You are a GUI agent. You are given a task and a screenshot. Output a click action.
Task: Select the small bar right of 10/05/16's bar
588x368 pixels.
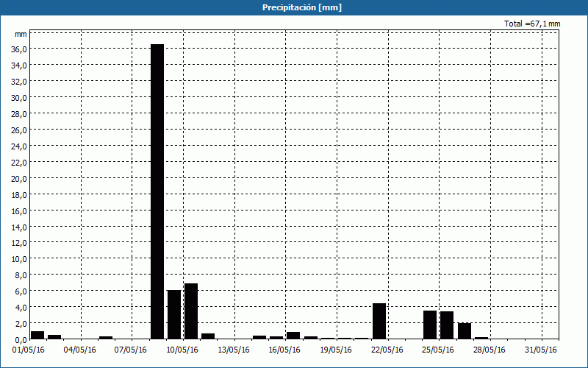pyautogui.click(x=208, y=336)
